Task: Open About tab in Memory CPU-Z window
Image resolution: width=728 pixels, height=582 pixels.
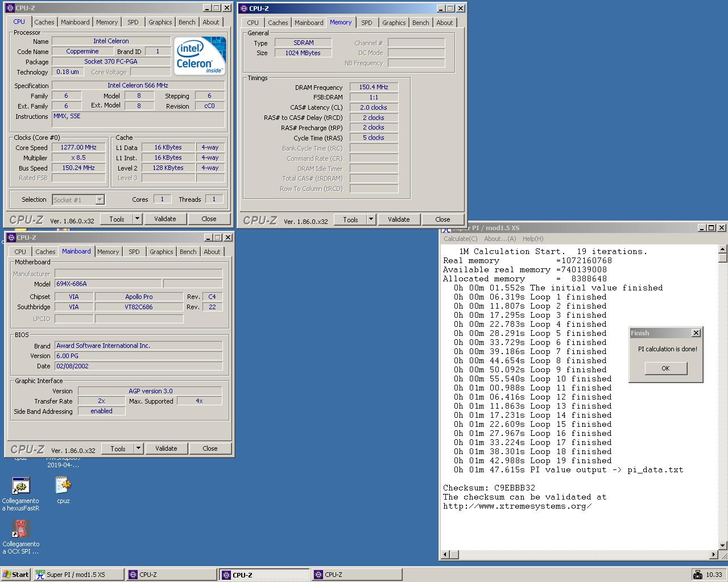Action: pos(445,23)
